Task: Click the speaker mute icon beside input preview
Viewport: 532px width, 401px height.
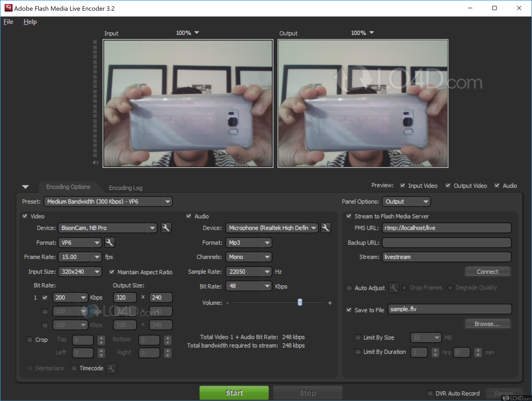Action: [95, 163]
